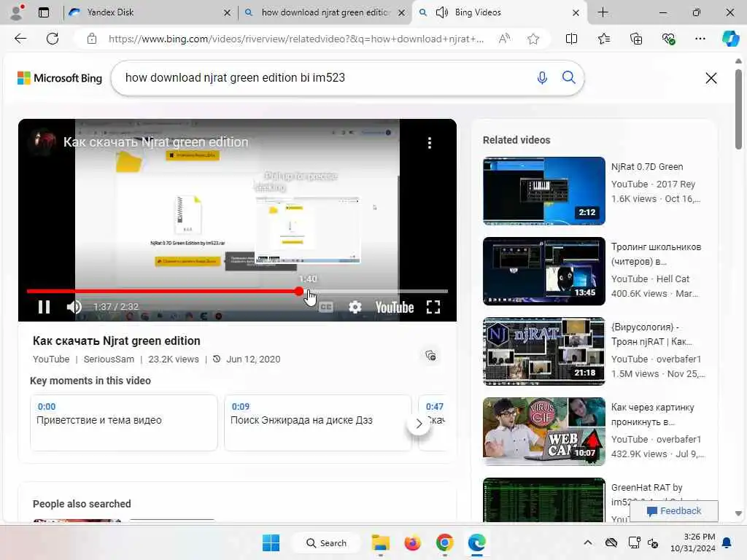747x560 pixels.
Task: Select the Bing Videos tab
Action: pos(491,12)
